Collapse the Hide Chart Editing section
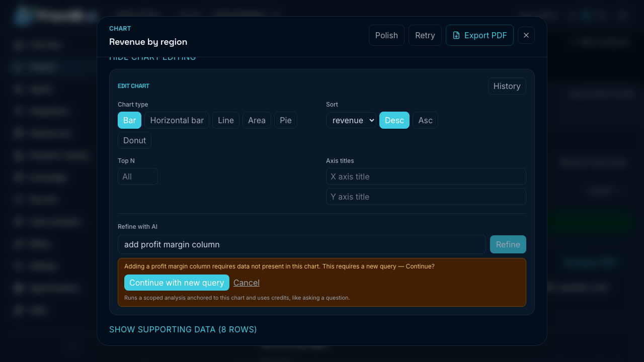Image resolution: width=644 pixels, height=362 pixels. point(152,57)
